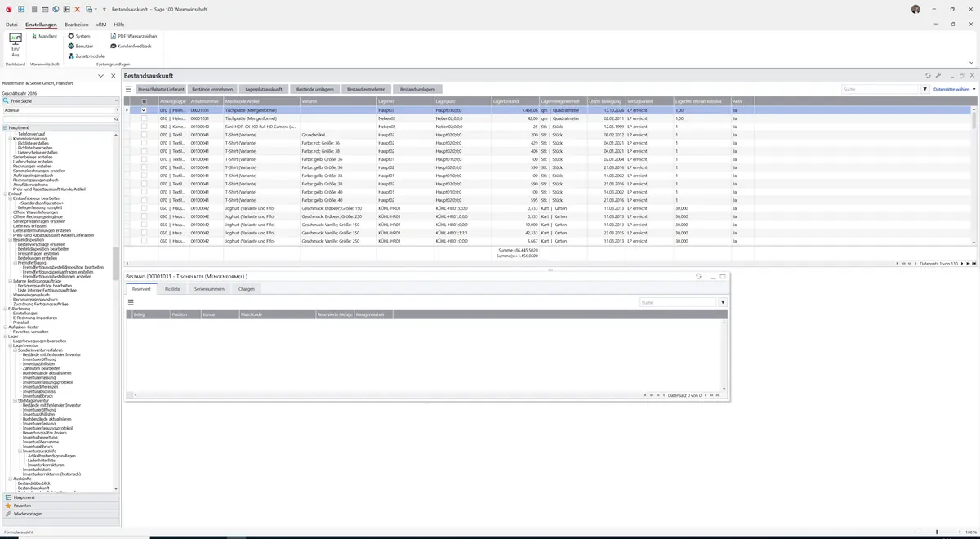The height and width of the screenshot is (539, 980).
Task: Open the filter funnel next to the Bestandsauskunft search
Action: click(925, 89)
